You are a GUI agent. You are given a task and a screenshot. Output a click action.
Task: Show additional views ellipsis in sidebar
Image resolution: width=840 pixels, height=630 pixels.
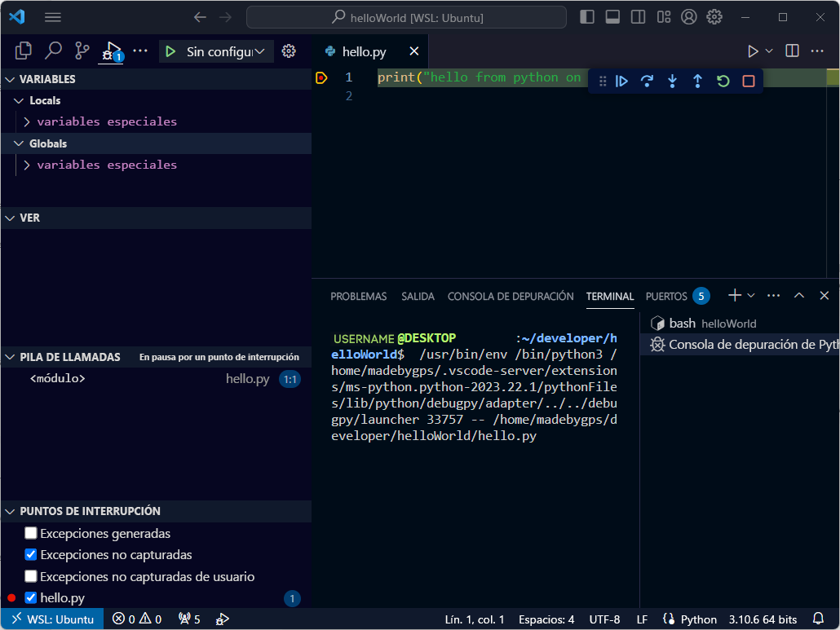[139, 51]
